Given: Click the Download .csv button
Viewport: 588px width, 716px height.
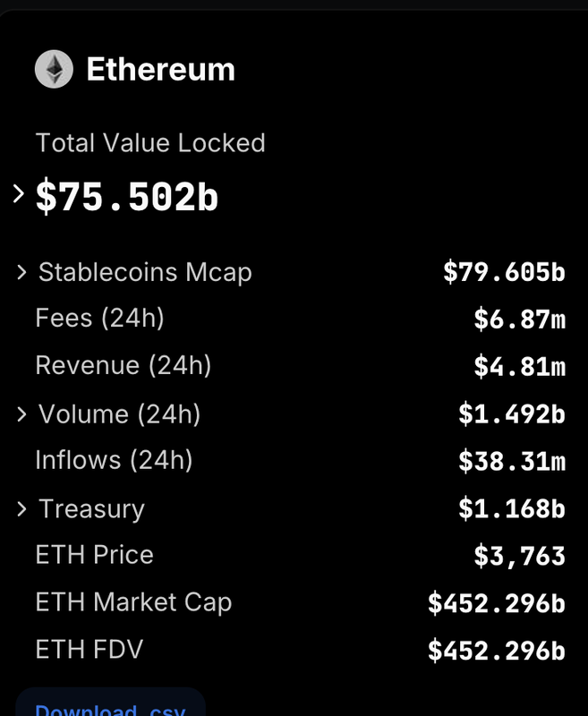Looking at the screenshot, I should [x=110, y=703].
